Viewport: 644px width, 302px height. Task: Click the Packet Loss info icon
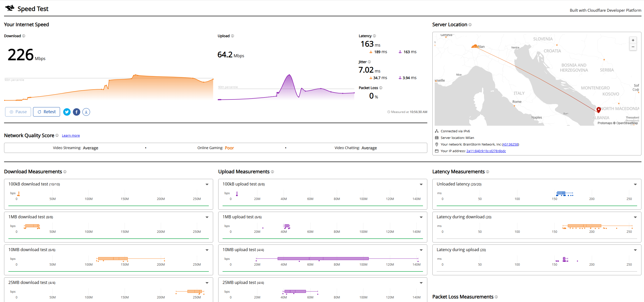381,88
